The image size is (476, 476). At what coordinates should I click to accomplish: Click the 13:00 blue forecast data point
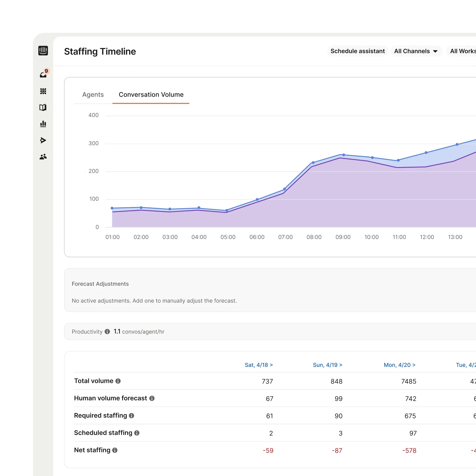pyautogui.click(x=457, y=144)
